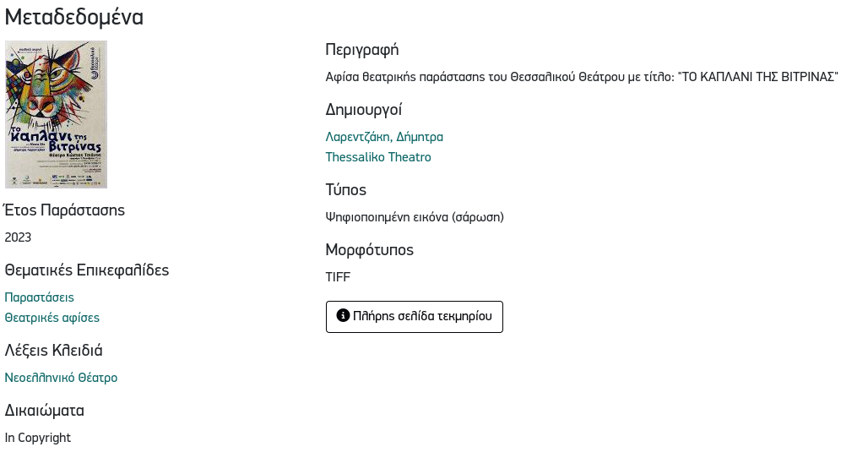Open the theatre poster thumbnail image
The height and width of the screenshot is (458, 868).
pos(56,114)
